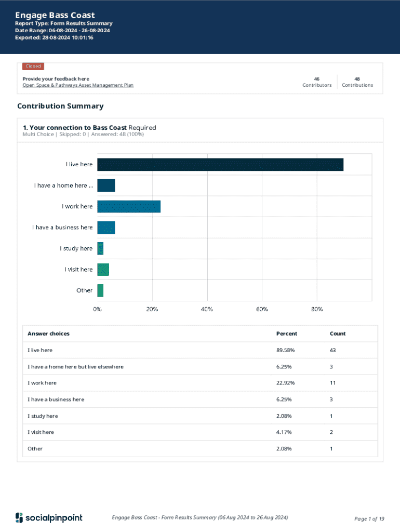Click the 'I study here' chart bar
Image resolution: width=400 pixels, height=532 pixels.
(100, 248)
